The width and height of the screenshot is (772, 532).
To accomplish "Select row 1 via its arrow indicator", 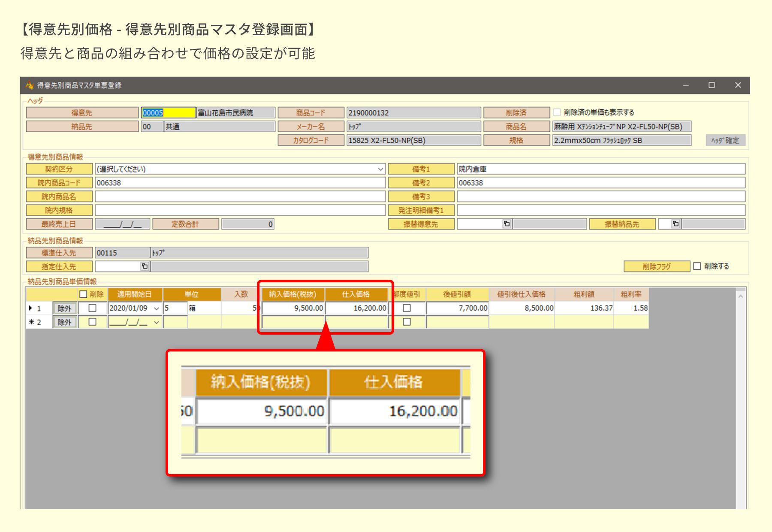I will tap(31, 308).
